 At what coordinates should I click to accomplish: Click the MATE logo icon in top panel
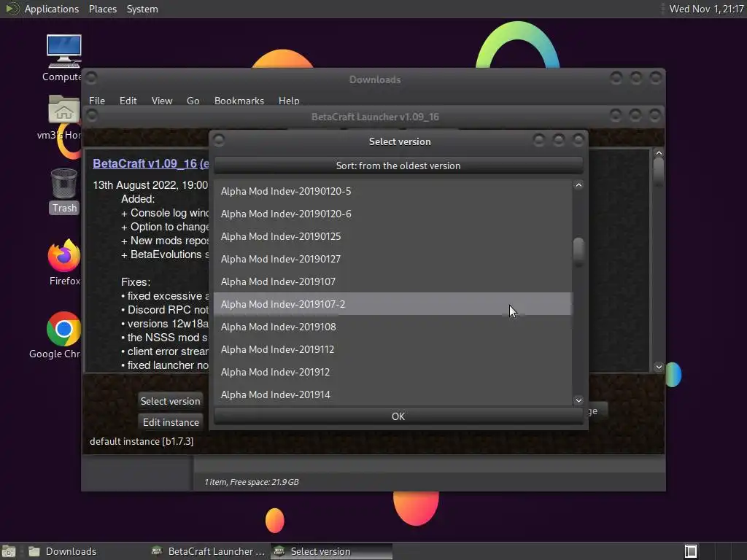[11, 9]
